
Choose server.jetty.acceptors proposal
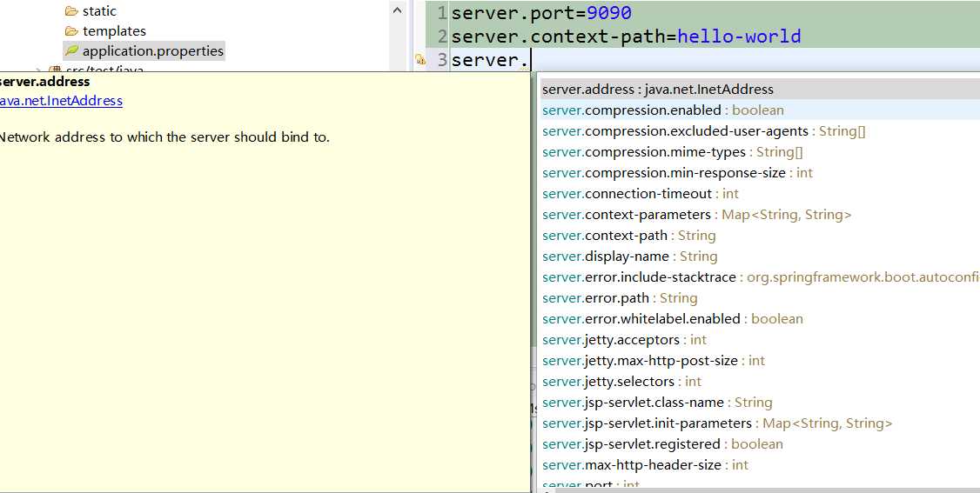[760, 340]
